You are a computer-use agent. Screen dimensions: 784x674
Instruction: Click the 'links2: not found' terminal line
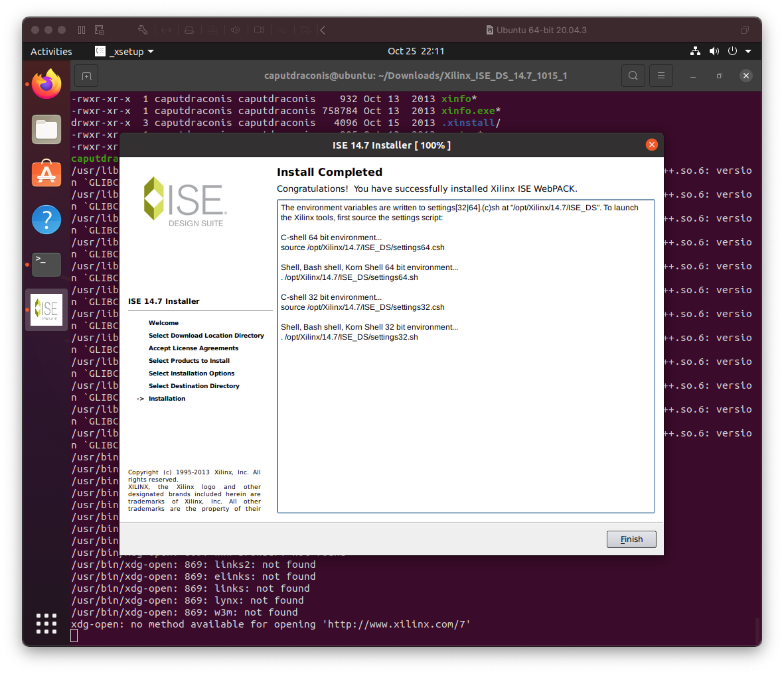pos(193,565)
